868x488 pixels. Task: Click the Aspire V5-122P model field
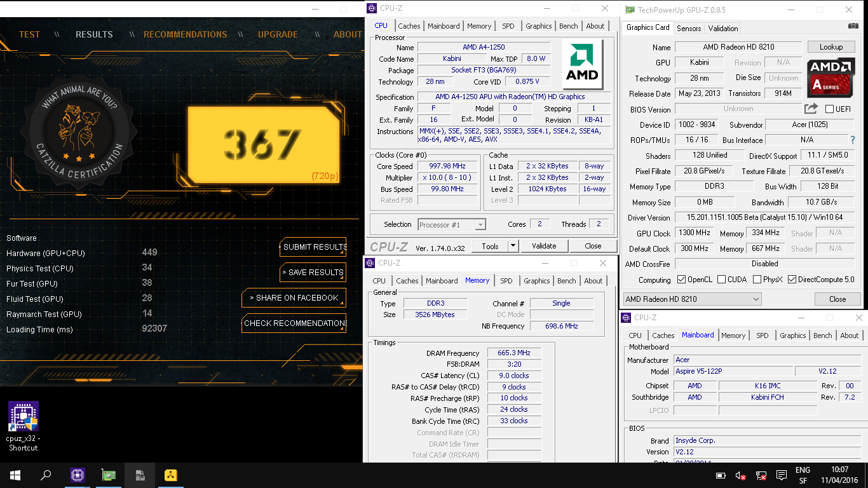pos(733,371)
